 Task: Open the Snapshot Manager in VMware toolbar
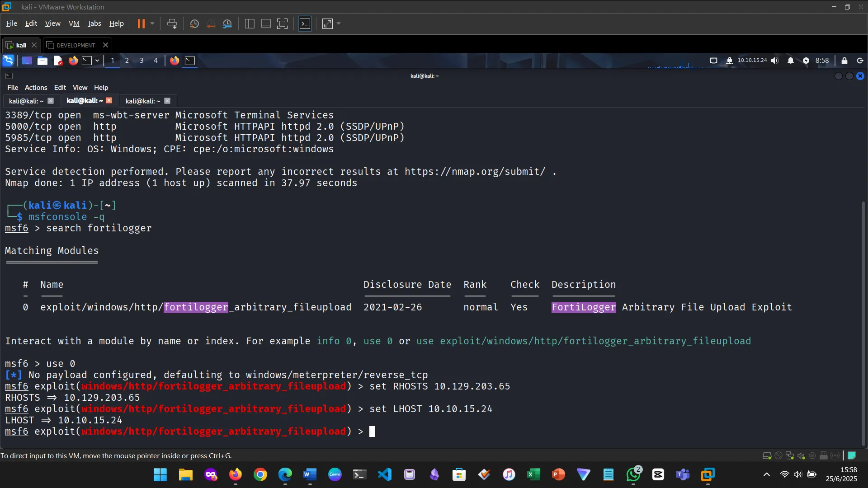[x=227, y=23]
